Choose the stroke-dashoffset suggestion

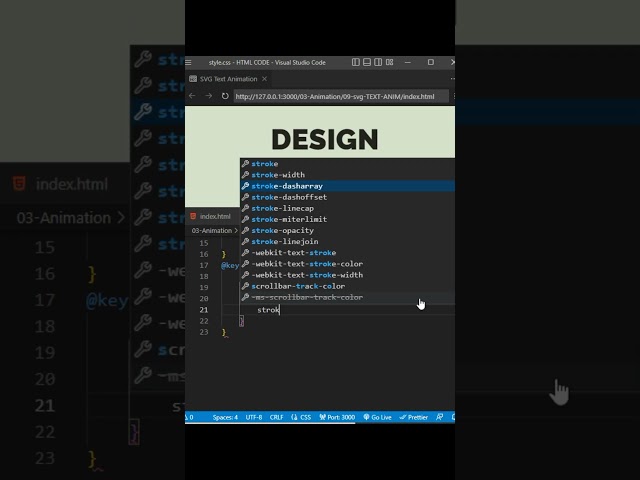point(348,197)
